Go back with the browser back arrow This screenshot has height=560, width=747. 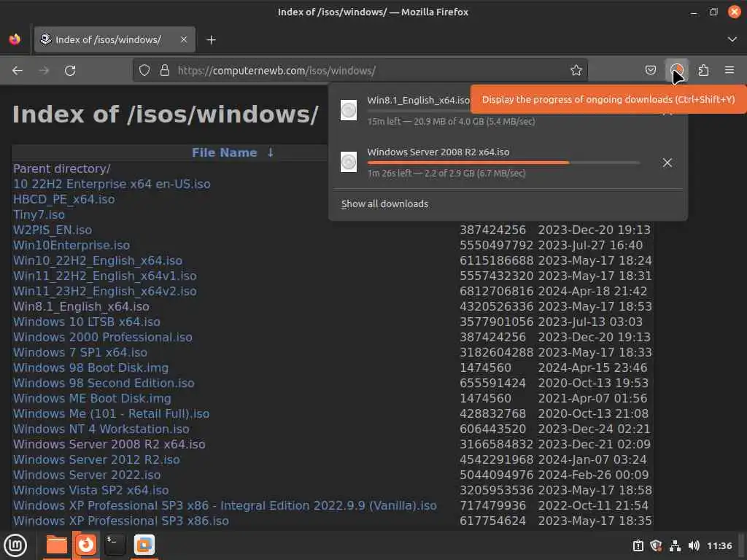(x=18, y=71)
